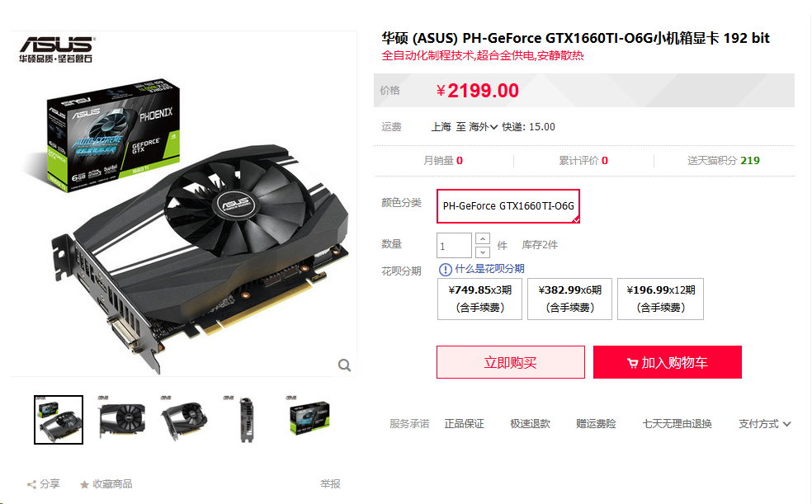Click 加入购物车 add to cart button
812x504 pixels.
(x=668, y=362)
